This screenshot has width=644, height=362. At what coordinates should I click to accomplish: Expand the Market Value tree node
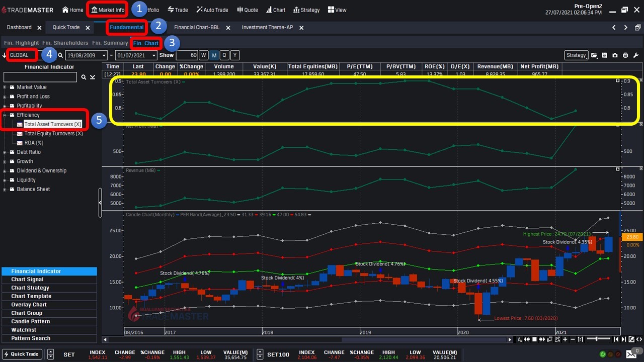[5, 87]
